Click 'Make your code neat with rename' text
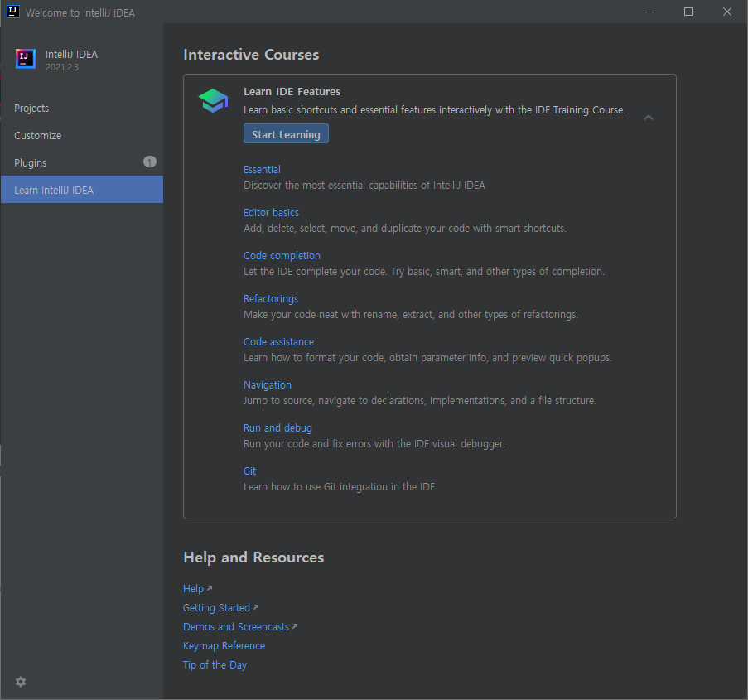 coord(410,315)
